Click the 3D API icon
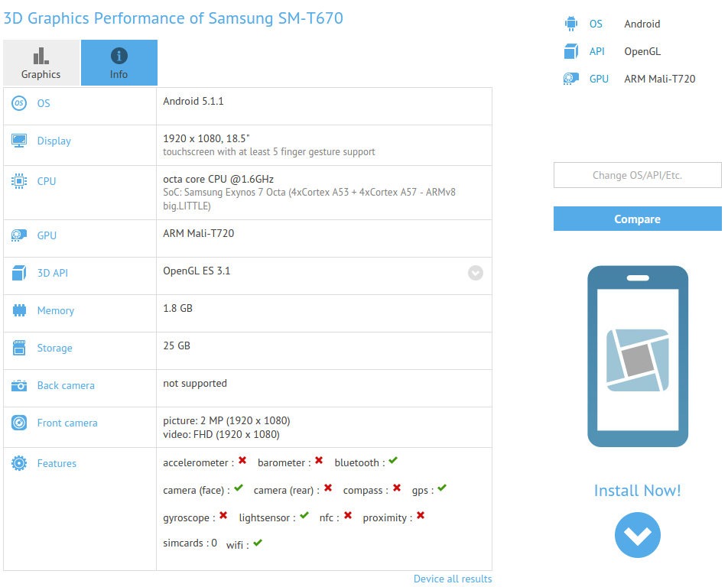 tap(19, 273)
